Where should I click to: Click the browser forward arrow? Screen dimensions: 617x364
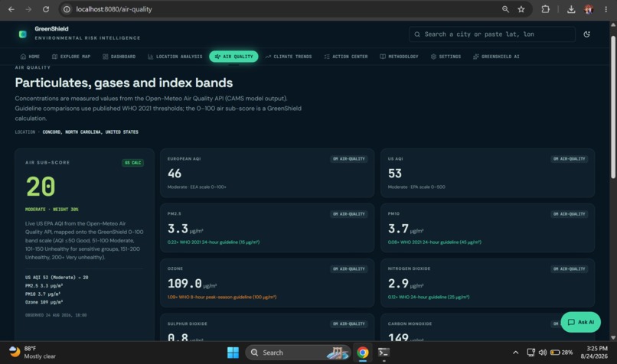coord(28,9)
